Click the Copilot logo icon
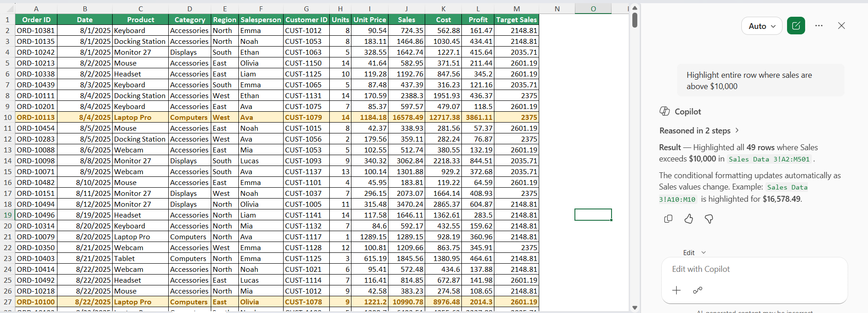 coord(664,111)
